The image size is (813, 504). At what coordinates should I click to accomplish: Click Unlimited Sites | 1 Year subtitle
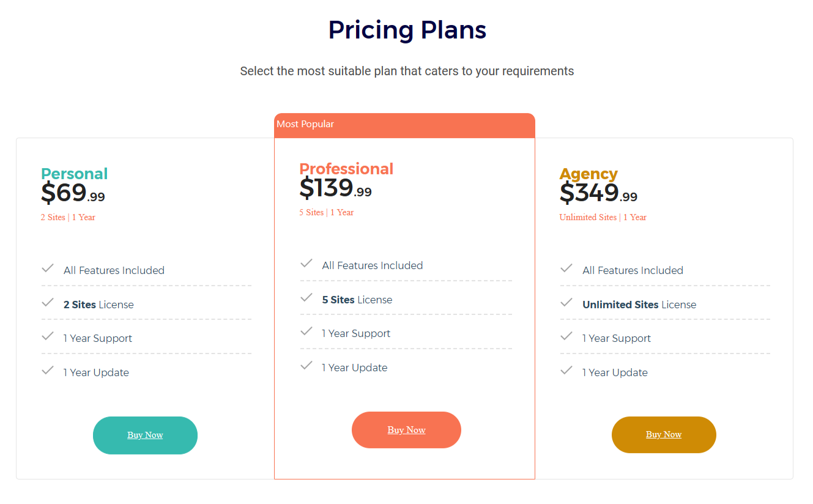point(603,217)
